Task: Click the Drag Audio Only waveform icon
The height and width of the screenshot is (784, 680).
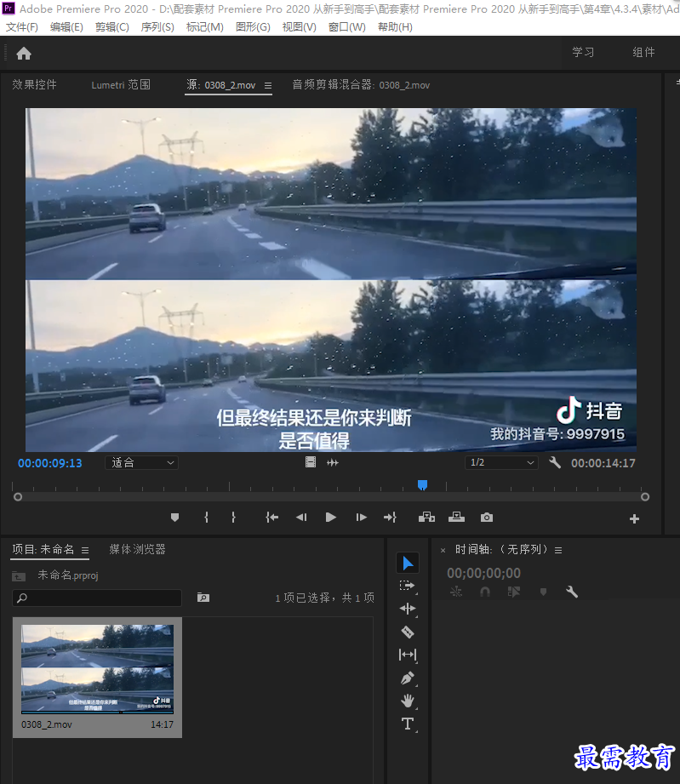Action: [333, 462]
